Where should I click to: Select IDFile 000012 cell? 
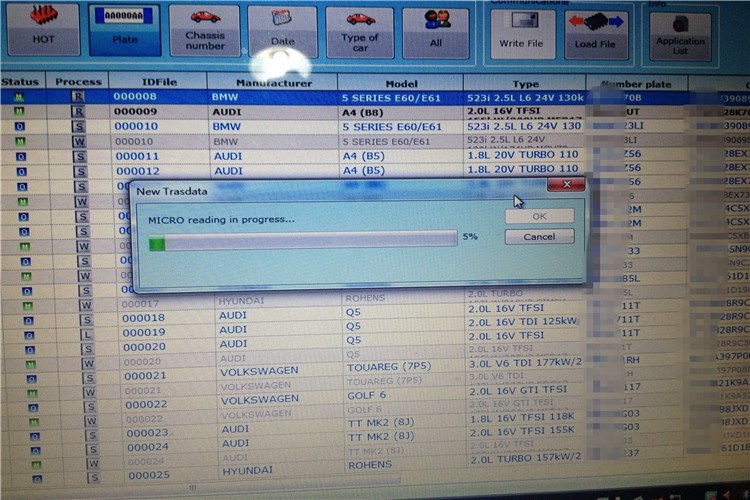click(138, 171)
